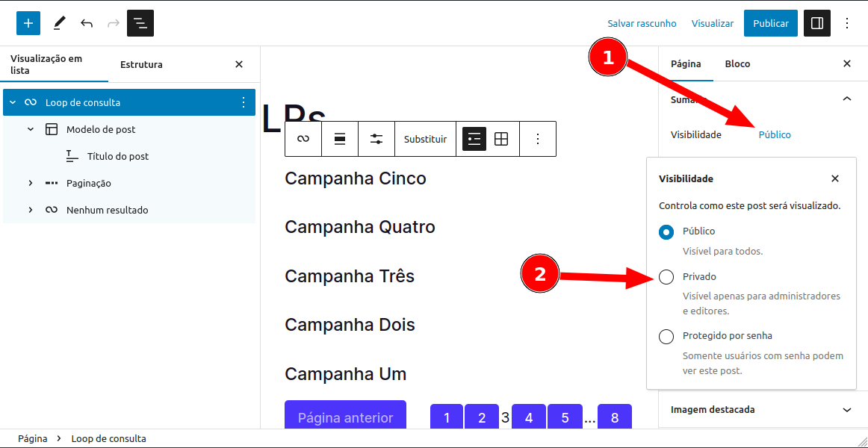Image resolution: width=868 pixels, height=448 pixels.
Task: Choose Protegido por senha visibility
Action: click(666, 336)
